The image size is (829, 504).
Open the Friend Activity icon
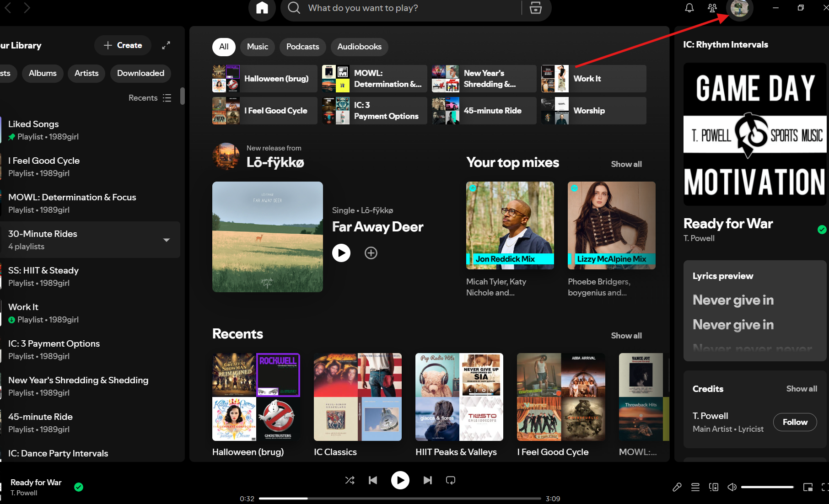[x=712, y=8]
